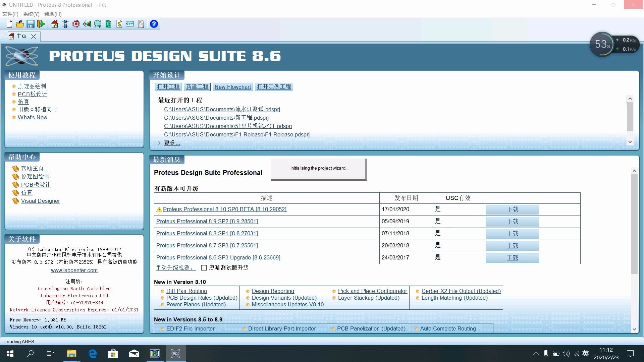This screenshot has height=362, width=644.
Task: Open the 文件(F) menu
Action: (x=10, y=14)
